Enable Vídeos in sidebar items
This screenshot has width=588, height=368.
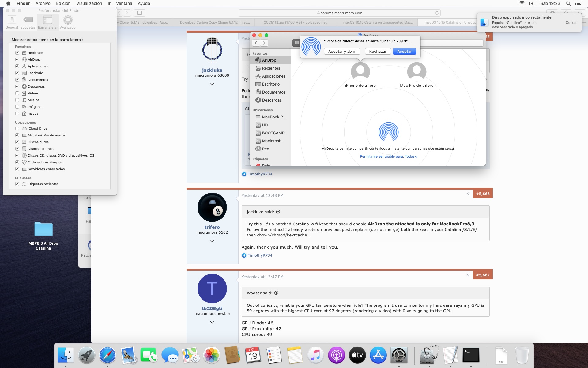[x=17, y=93]
